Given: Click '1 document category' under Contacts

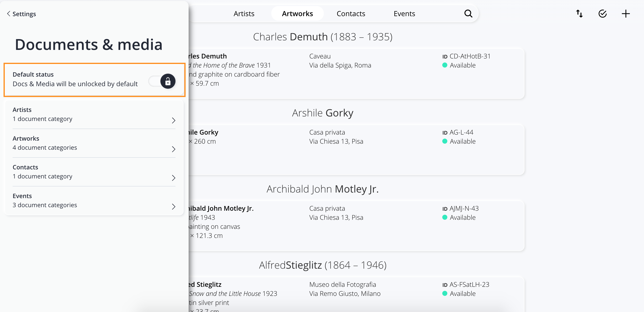Looking at the screenshot, I should tap(42, 176).
